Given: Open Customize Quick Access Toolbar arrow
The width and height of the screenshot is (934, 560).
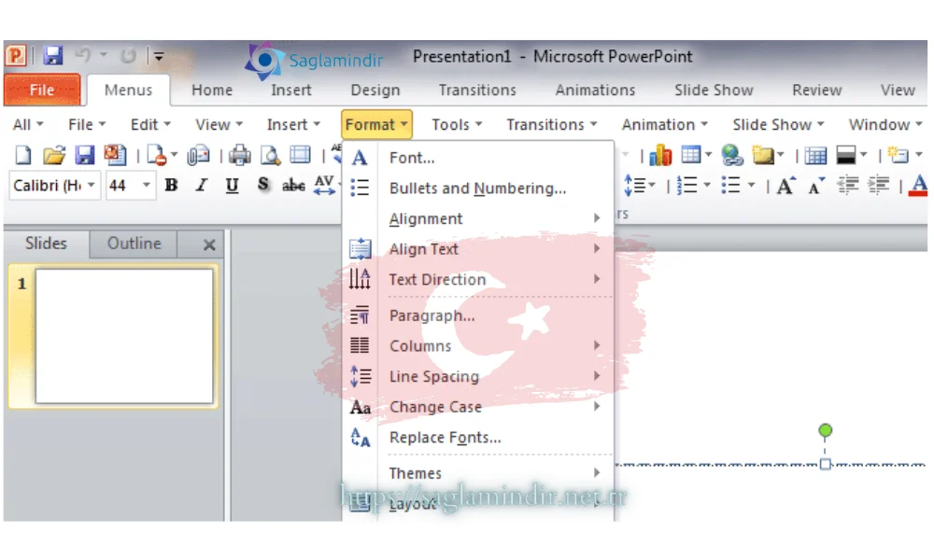Looking at the screenshot, I should click(159, 57).
